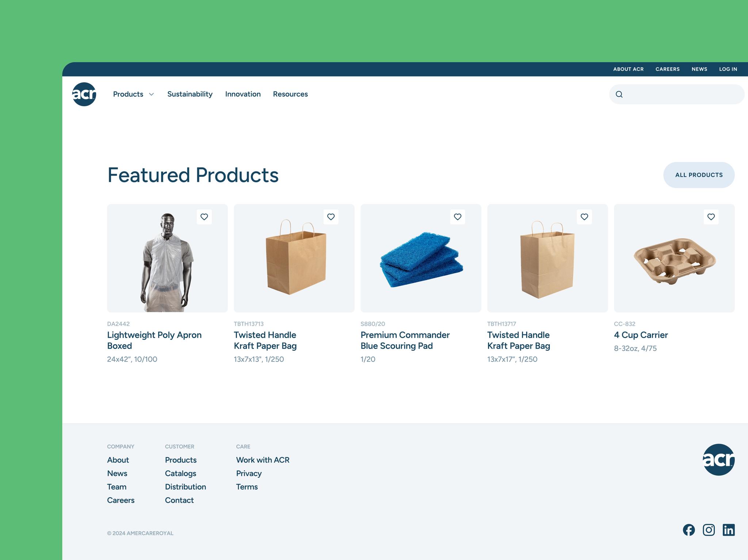The height and width of the screenshot is (560, 748).
Task: Click inside the search input field
Action: pyautogui.click(x=683, y=95)
